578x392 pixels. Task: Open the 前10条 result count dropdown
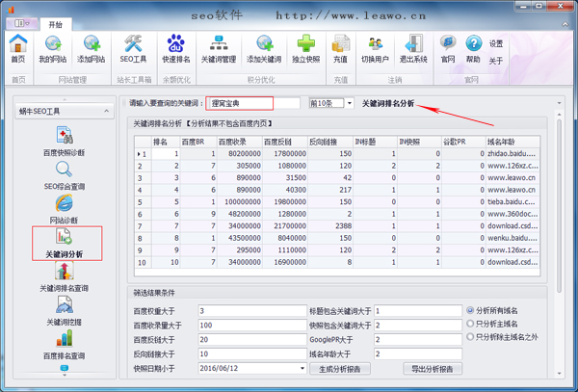(350, 103)
